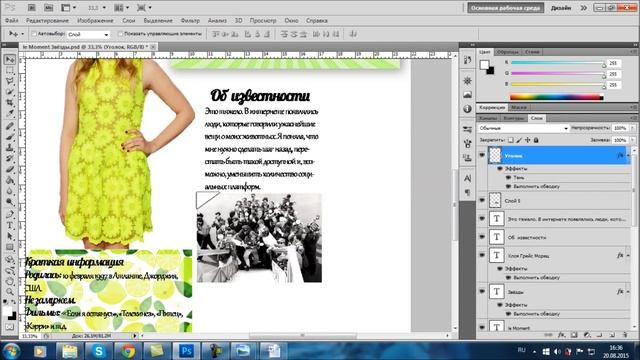Switch to the Маски tab
The height and width of the screenshot is (360, 640).
pos(519,107)
